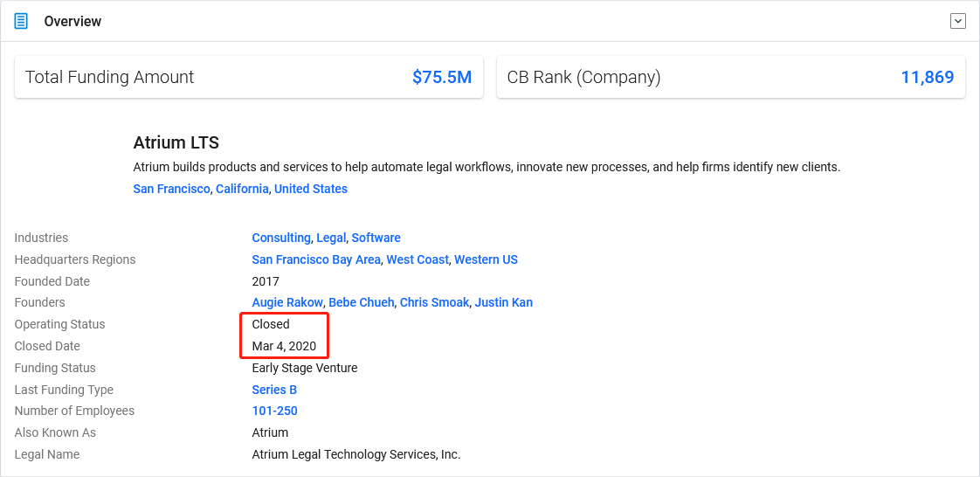Image resolution: width=980 pixels, height=477 pixels.
Task: Select the Consulting industry link
Action: [x=280, y=238]
